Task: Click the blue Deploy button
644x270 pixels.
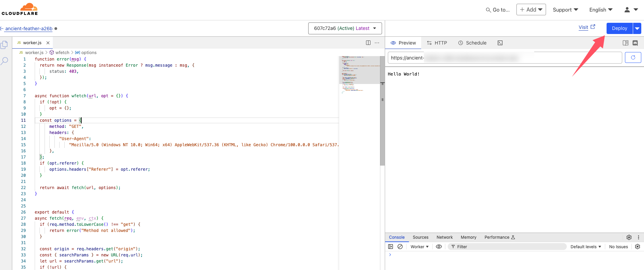Action: [x=619, y=28]
